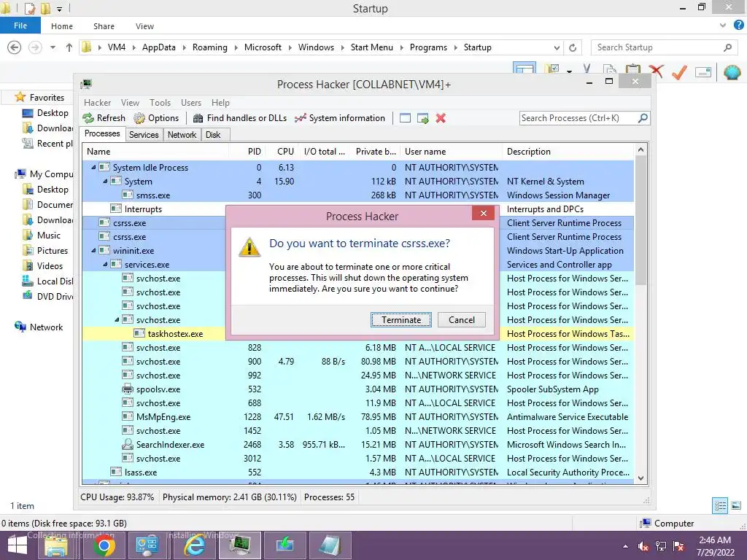
Task: Click the find window and thread icon
Action: [x=422, y=118]
